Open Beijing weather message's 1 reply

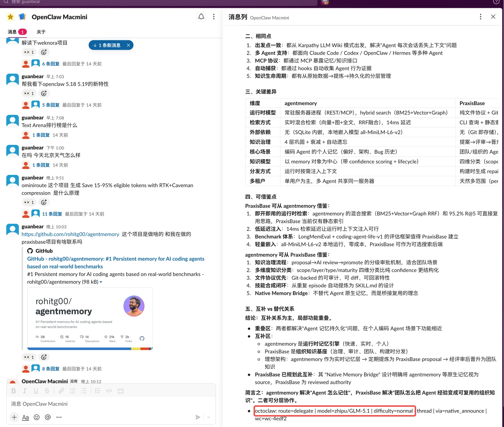coord(41,165)
